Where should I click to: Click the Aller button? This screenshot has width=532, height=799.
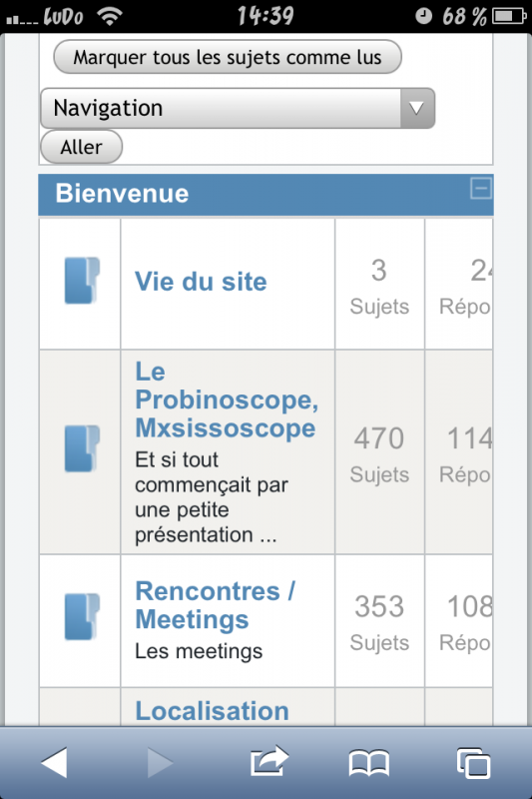click(x=82, y=147)
